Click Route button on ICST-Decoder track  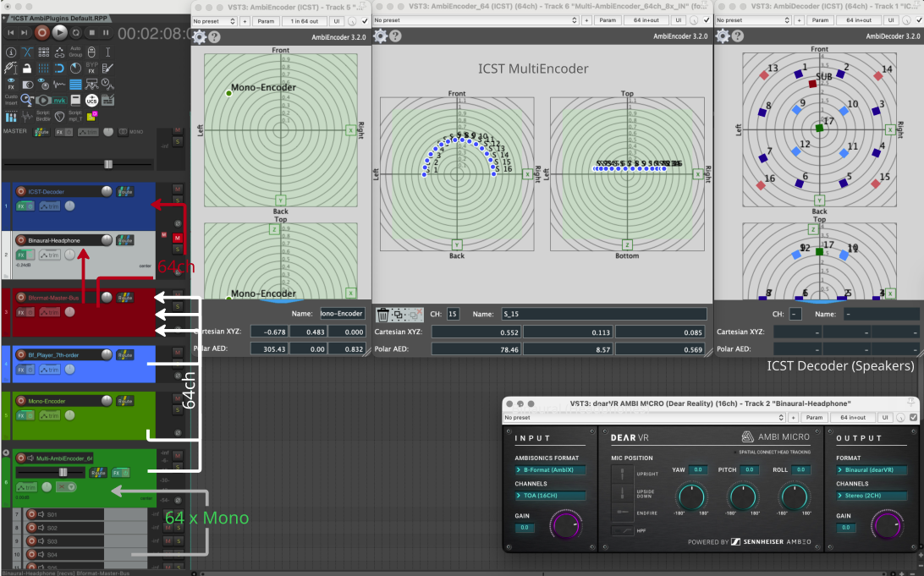(125, 191)
